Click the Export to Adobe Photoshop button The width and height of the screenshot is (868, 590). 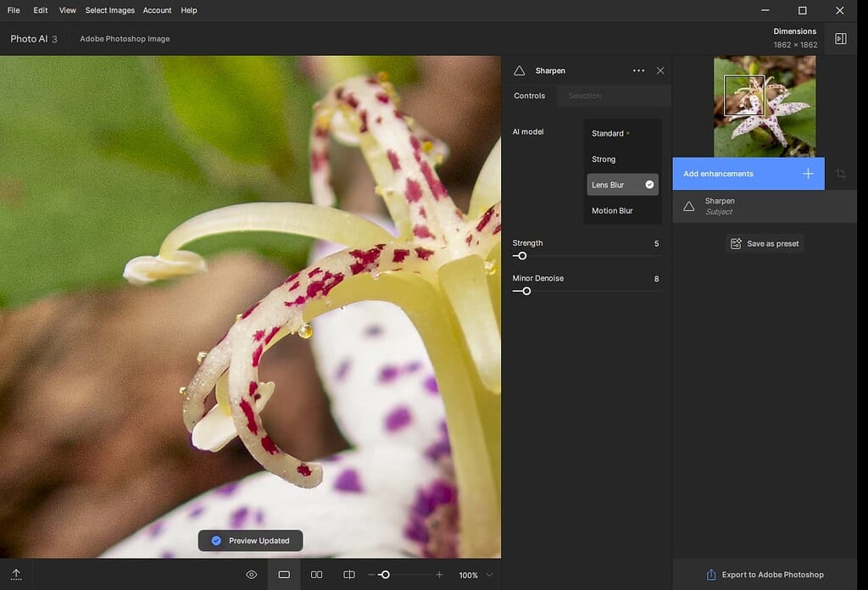[765, 574]
